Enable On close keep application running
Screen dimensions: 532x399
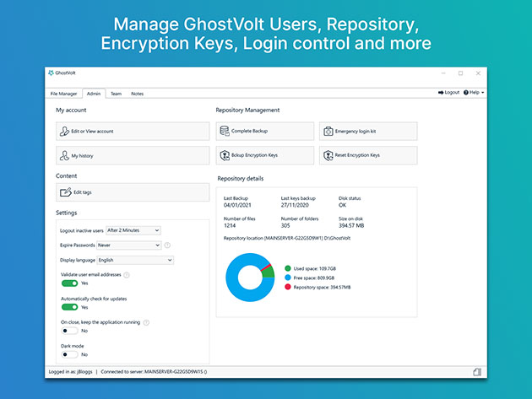(69, 331)
